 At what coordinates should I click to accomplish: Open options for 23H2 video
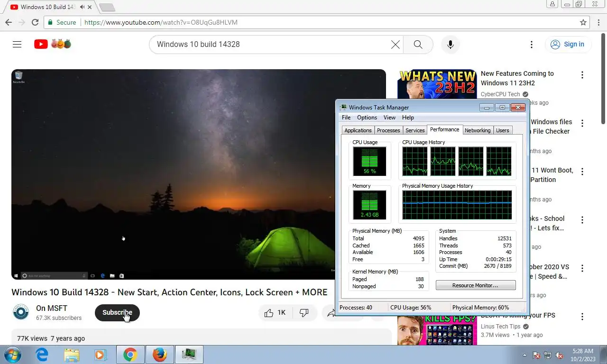(582, 75)
